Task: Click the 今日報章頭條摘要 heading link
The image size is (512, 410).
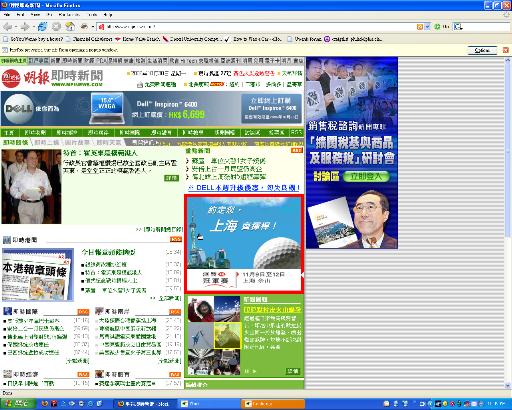Action: (x=108, y=252)
